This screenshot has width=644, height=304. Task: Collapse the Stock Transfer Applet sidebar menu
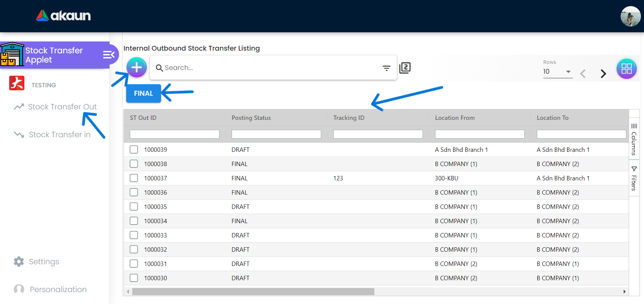point(109,55)
